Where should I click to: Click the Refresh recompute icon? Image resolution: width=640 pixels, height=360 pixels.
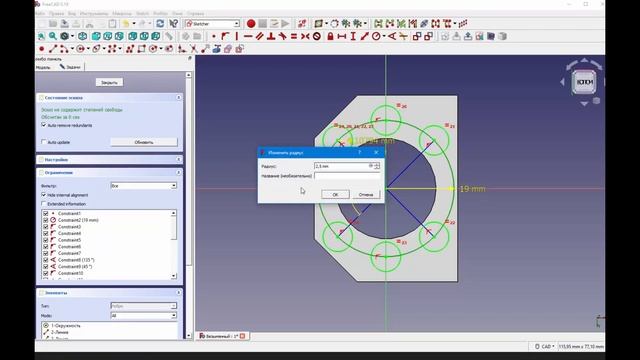(x=160, y=24)
